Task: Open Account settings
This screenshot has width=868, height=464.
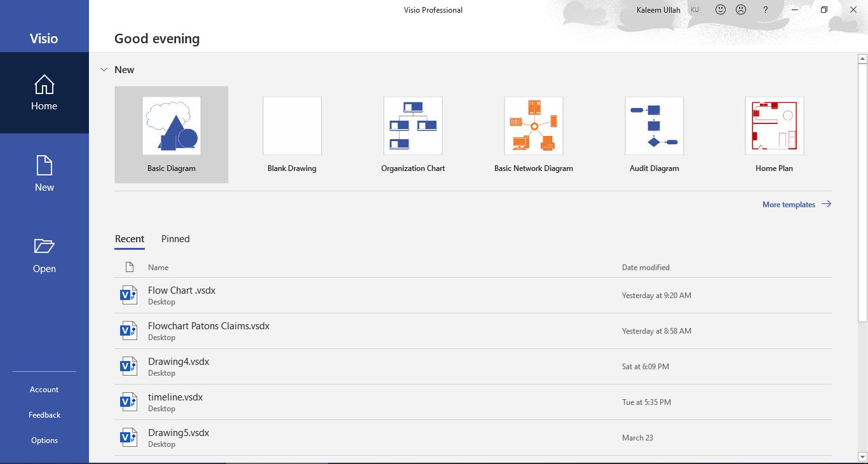Action: point(44,389)
